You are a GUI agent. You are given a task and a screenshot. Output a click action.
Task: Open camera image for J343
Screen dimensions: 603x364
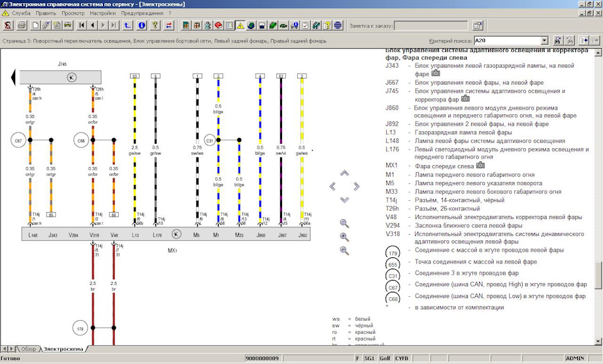(x=435, y=73)
